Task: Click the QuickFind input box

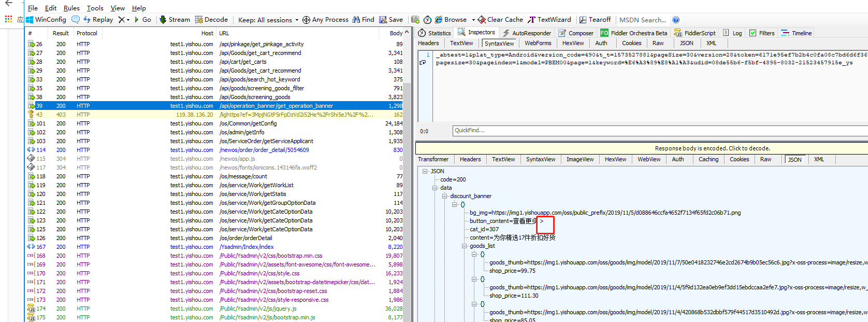Action: click(660, 131)
